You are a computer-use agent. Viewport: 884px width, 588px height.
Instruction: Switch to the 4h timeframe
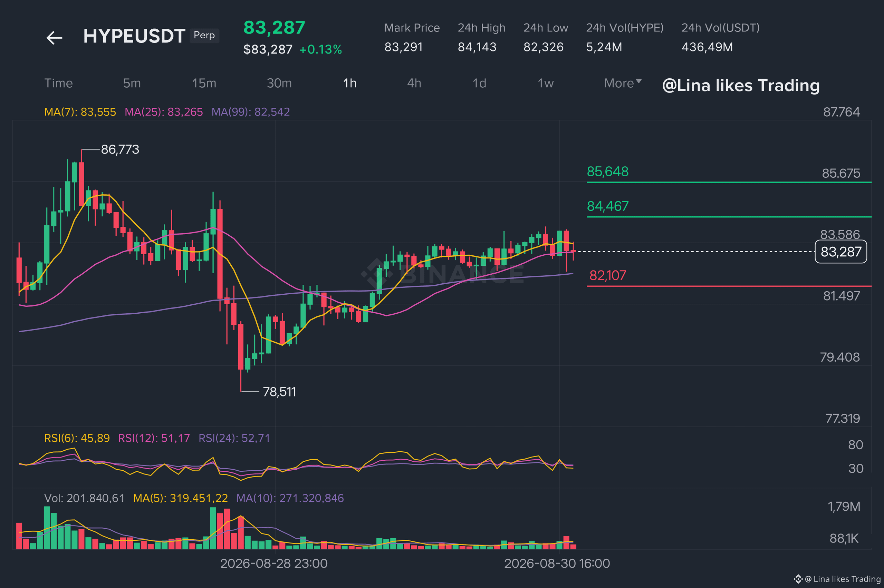414,83
